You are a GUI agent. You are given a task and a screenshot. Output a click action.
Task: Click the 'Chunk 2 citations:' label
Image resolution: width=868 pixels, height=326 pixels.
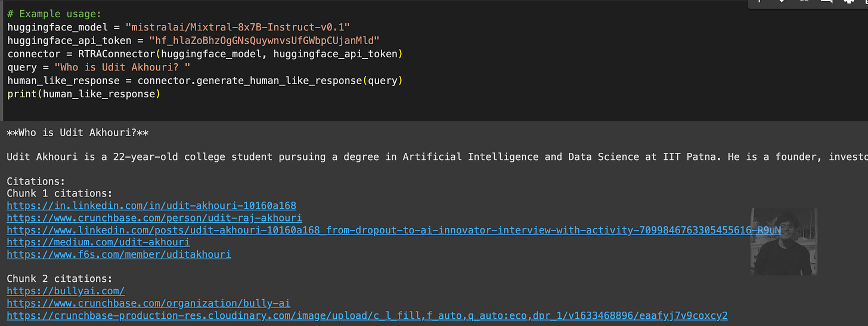60,279
